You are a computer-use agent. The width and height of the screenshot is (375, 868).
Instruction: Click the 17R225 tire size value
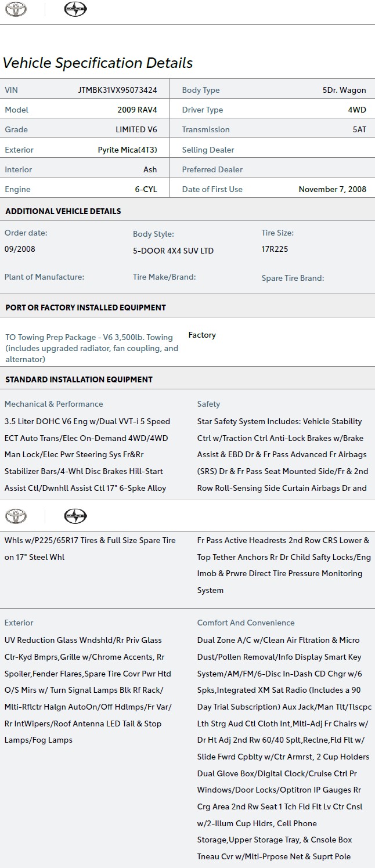275,249
